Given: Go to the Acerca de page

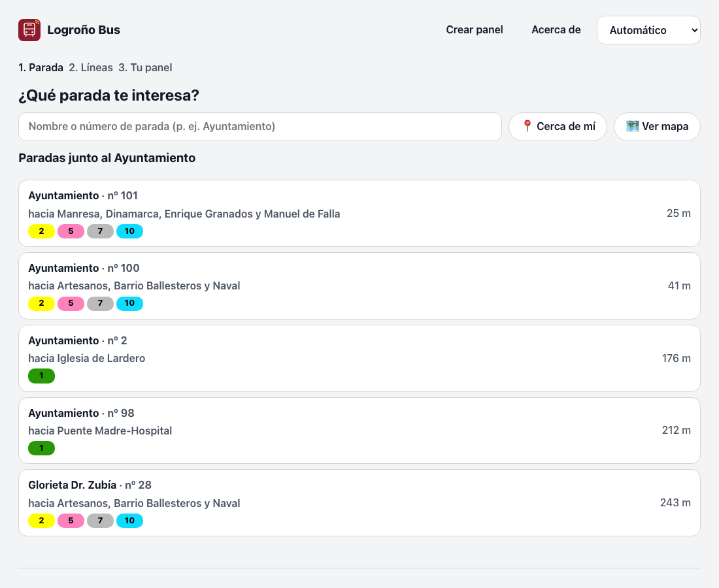Looking at the screenshot, I should pos(556,30).
